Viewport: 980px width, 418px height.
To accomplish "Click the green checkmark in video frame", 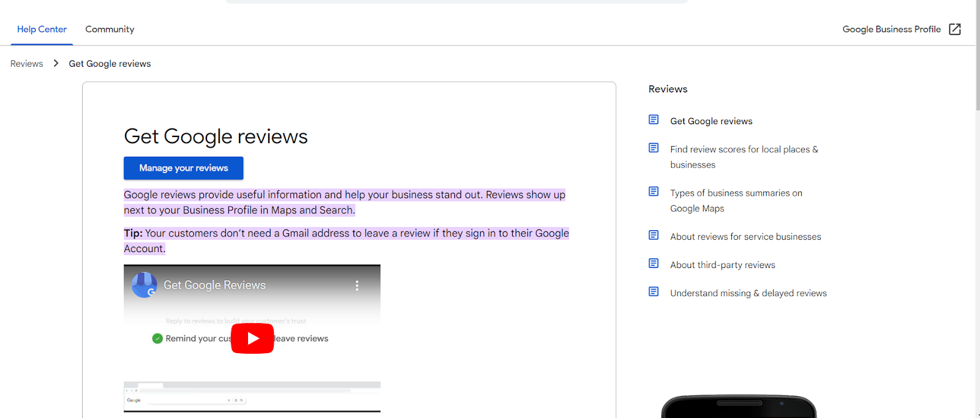I will click(157, 338).
